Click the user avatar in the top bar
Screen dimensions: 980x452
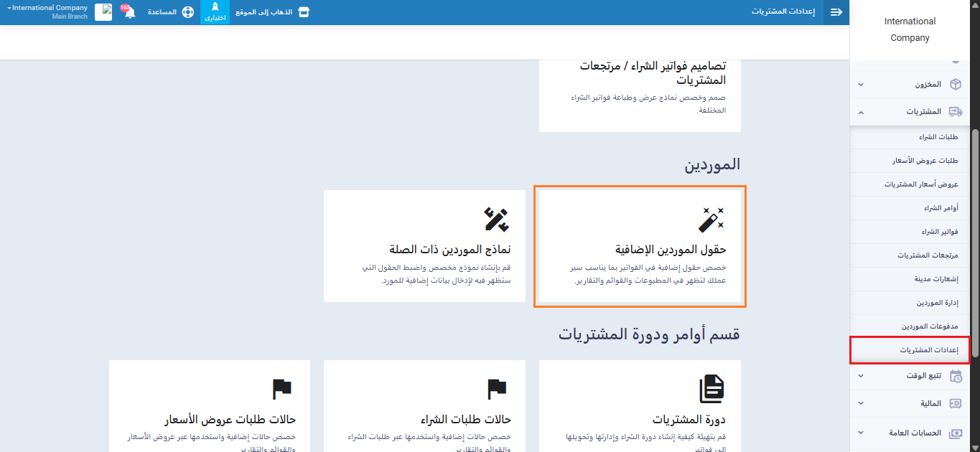point(103,12)
